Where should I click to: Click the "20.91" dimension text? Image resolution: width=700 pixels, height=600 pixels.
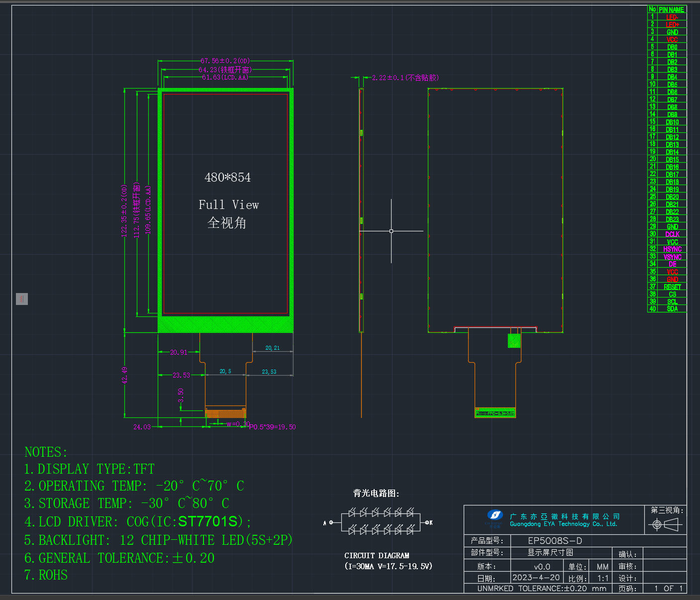[x=179, y=352]
